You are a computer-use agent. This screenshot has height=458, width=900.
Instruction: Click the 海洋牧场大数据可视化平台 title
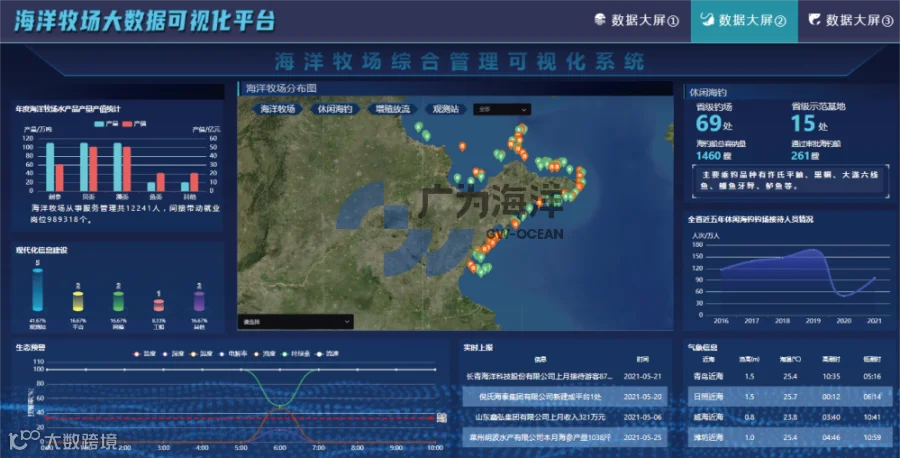[x=145, y=21]
